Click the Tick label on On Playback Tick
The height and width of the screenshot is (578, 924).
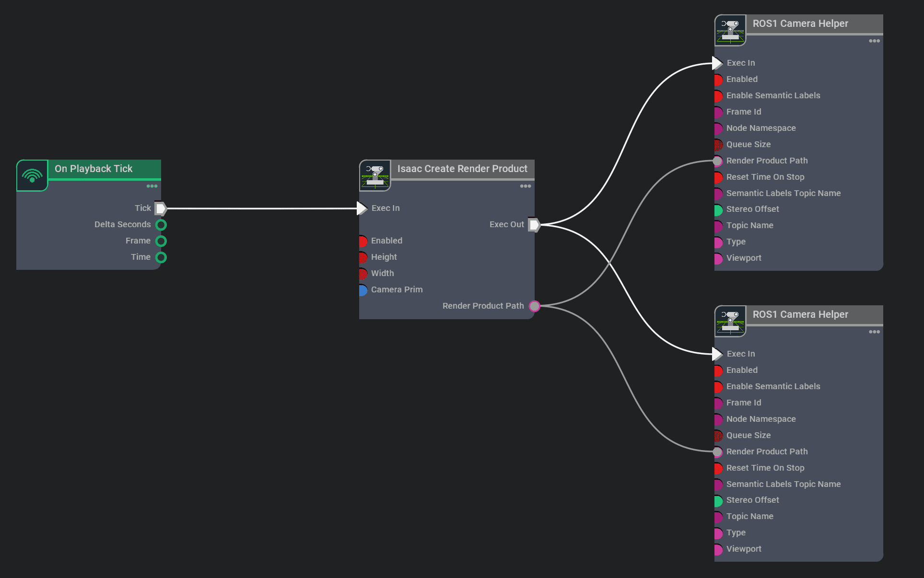pyautogui.click(x=142, y=208)
